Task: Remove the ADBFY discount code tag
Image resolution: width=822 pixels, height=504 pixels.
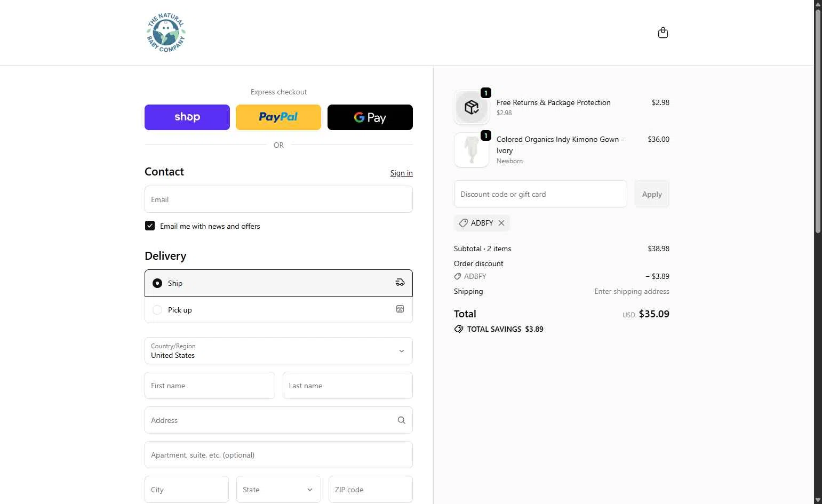Action: click(x=501, y=223)
